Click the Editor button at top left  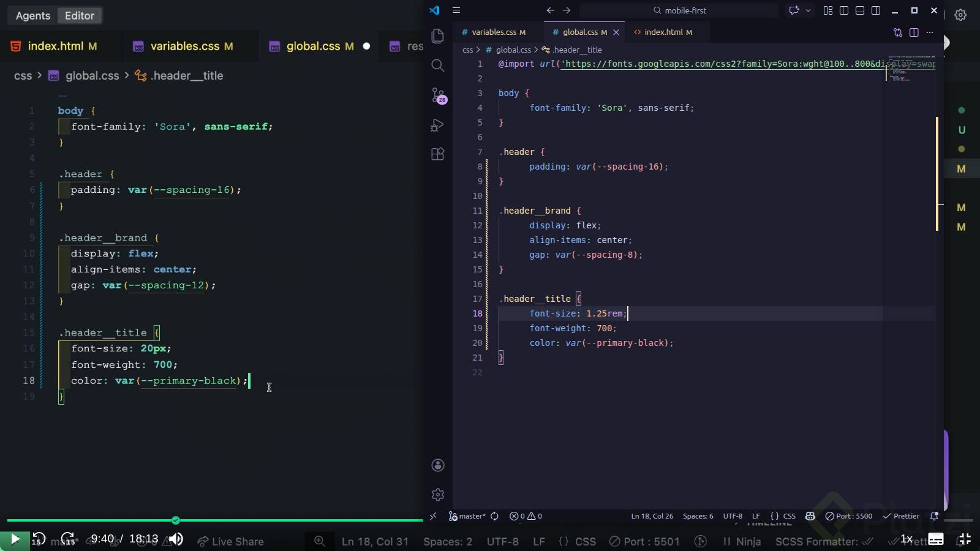click(80, 16)
